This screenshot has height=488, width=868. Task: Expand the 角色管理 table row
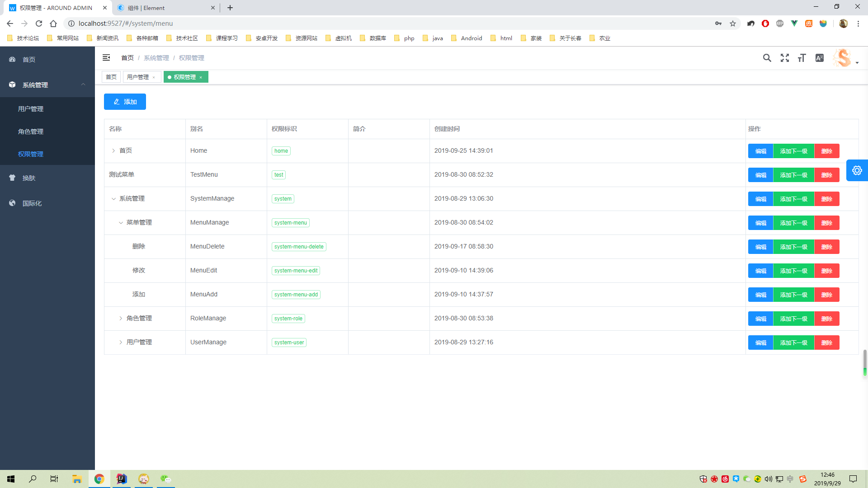(x=121, y=318)
